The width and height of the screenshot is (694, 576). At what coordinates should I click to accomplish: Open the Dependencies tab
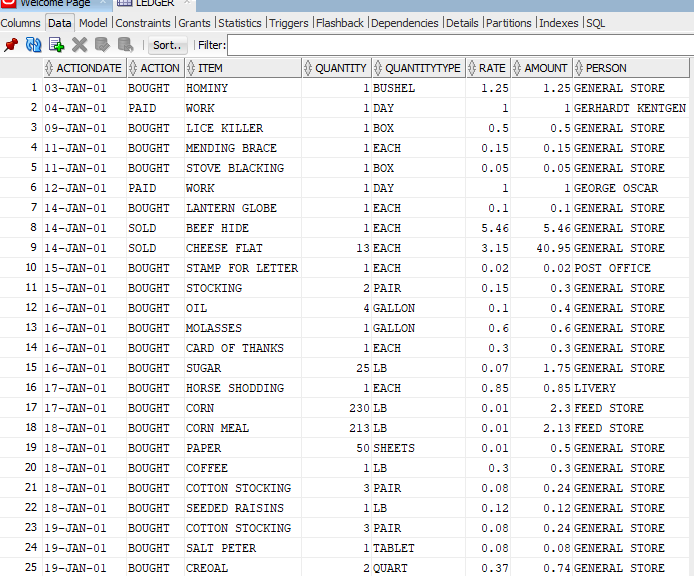pyautogui.click(x=405, y=23)
